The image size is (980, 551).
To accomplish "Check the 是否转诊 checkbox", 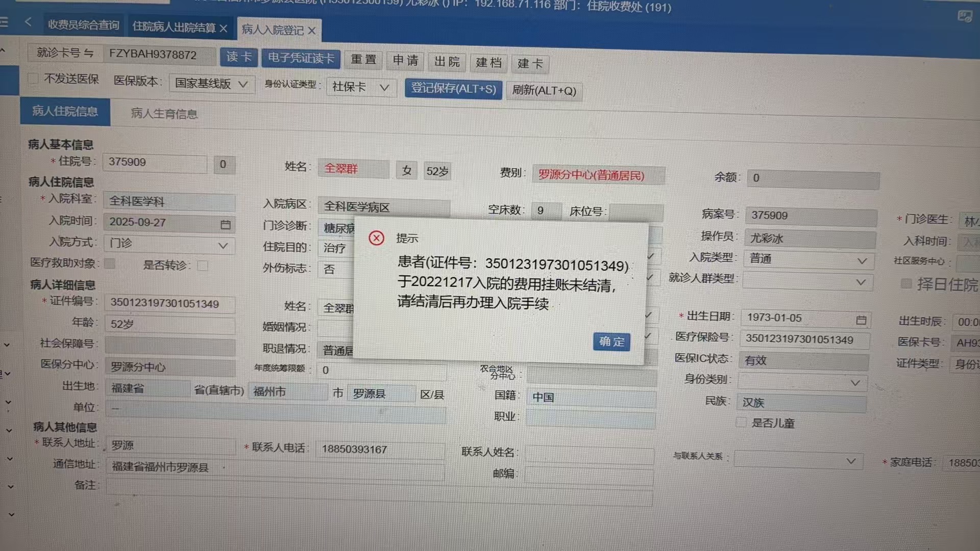I will (203, 266).
